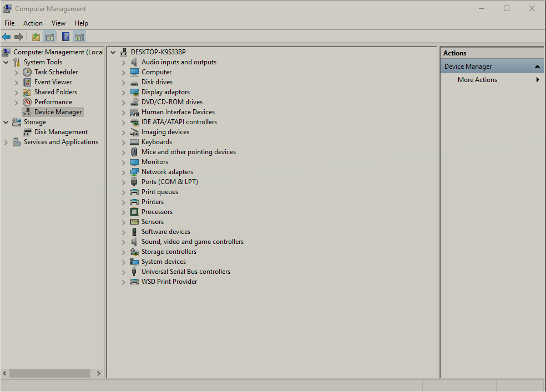546x392 pixels.
Task: Expand the Monitors device category
Action: (x=123, y=162)
